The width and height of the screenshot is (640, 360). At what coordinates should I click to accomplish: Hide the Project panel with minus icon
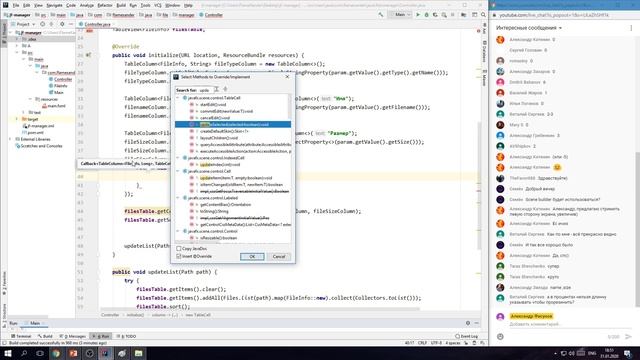(71, 24)
